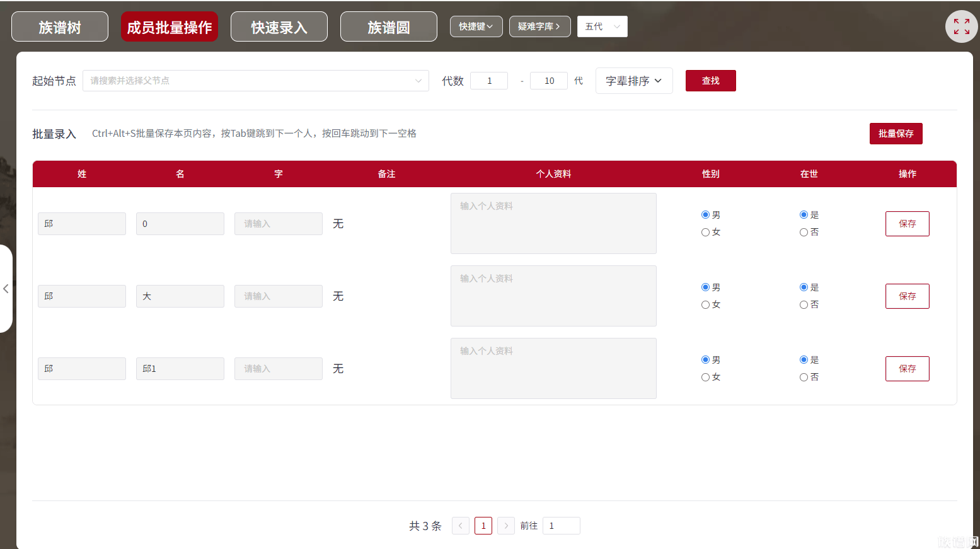This screenshot has width=980, height=549.
Task: Click the 名 input containing 大
Action: click(180, 296)
